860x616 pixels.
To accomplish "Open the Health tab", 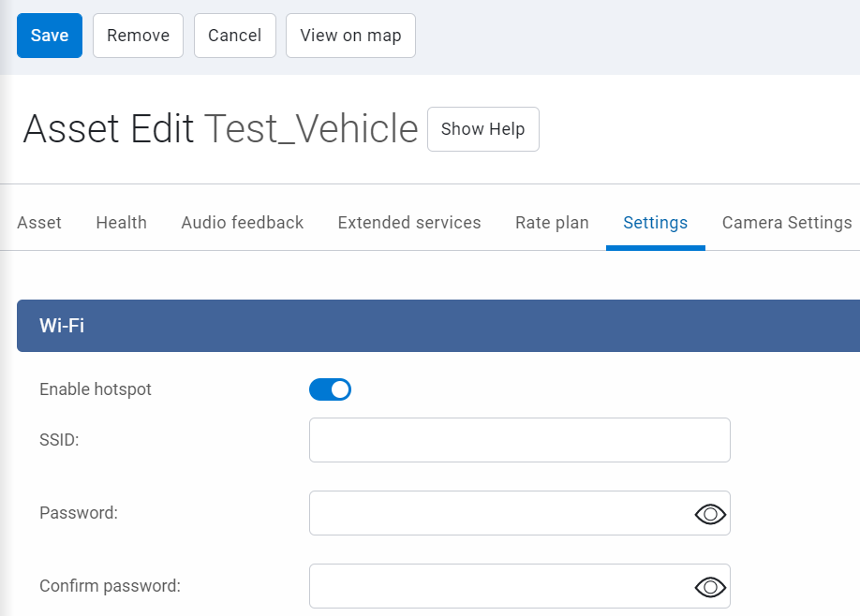I will pyautogui.click(x=121, y=223).
